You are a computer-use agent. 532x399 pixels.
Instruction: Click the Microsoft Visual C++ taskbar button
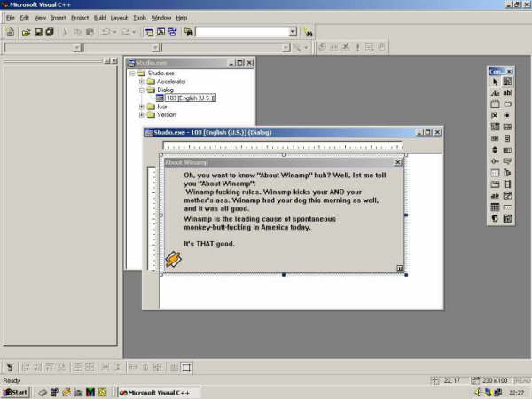[x=159, y=393]
